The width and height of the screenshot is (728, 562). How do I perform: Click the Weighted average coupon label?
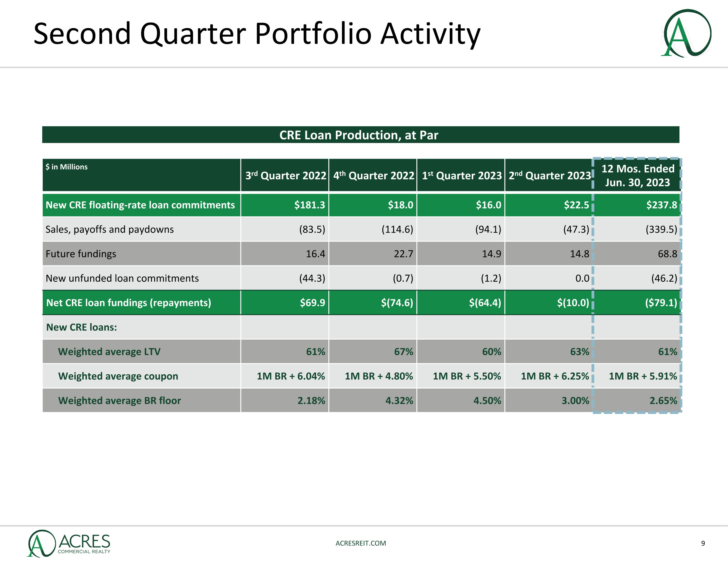coord(118,376)
